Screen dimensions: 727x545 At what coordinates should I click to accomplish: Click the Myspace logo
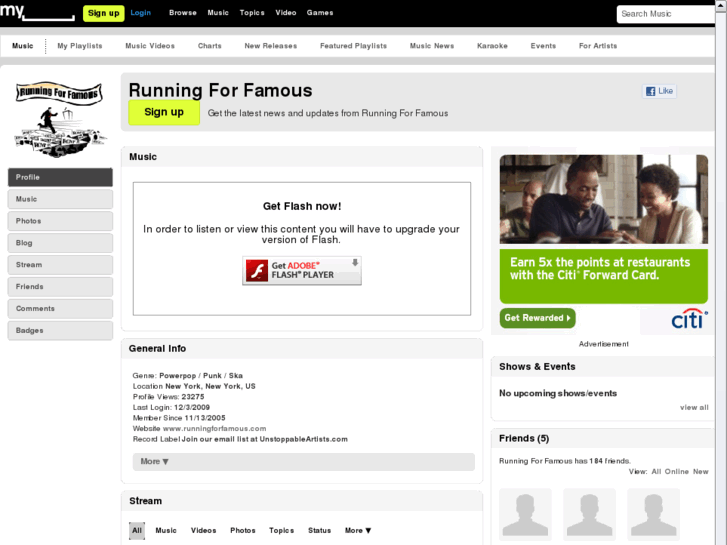tap(37, 12)
